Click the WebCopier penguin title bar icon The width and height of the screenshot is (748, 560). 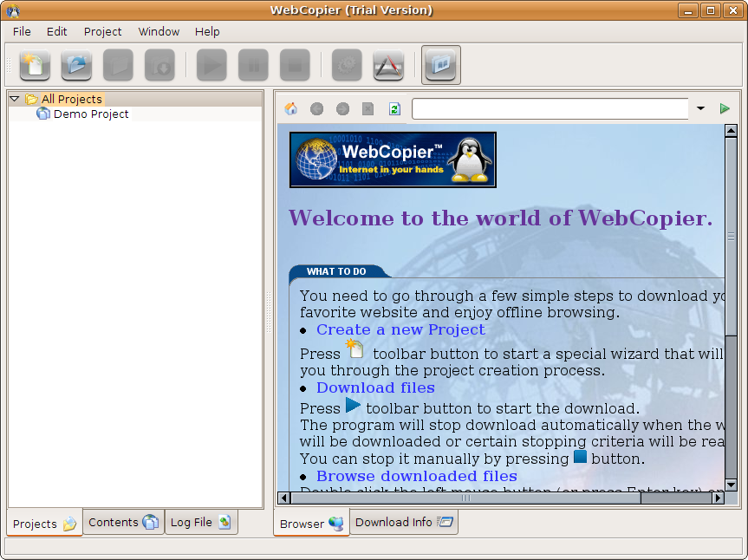pyautogui.click(x=13, y=10)
